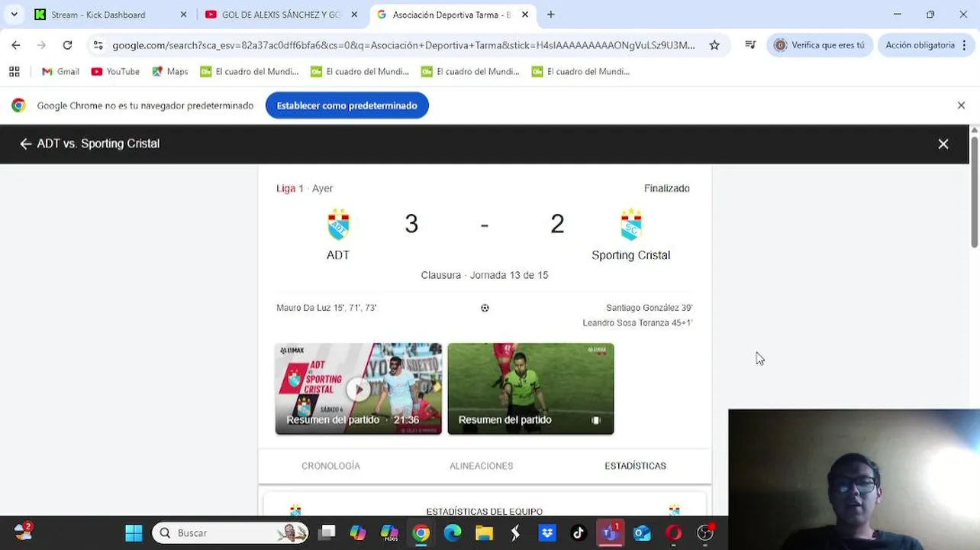Open Dropbox from the taskbar
Viewport: 980px width, 550px height.
[x=547, y=533]
